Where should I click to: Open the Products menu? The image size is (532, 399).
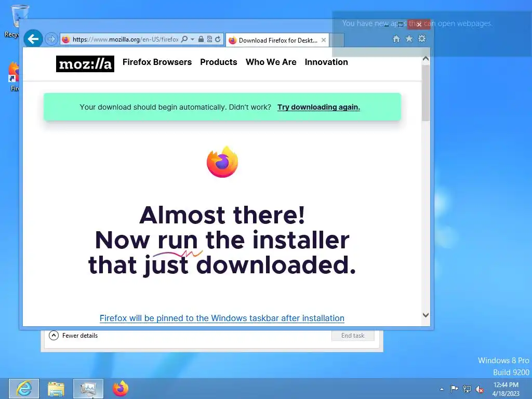pyautogui.click(x=219, y=62)
